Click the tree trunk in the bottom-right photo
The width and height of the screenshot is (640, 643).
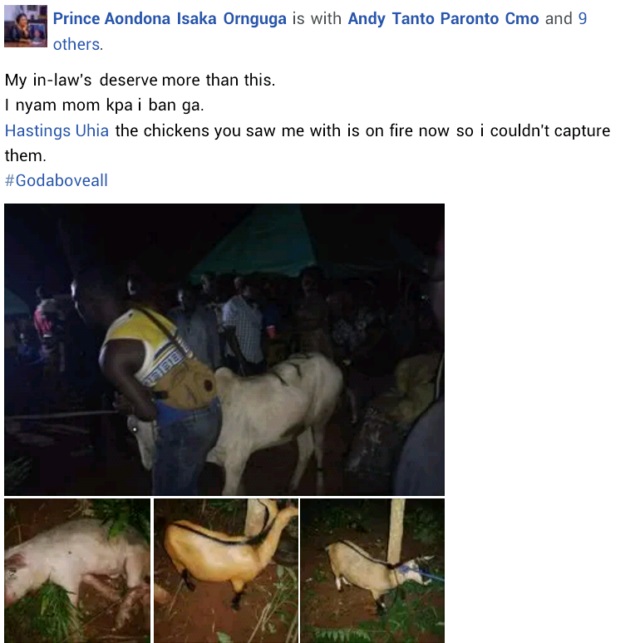point(397,530)
